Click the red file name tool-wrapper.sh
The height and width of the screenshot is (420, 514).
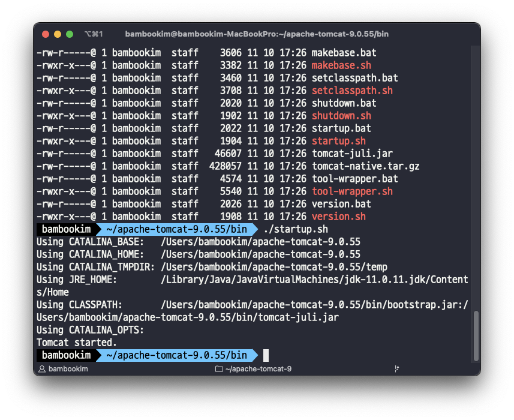[x=352, y=191]
